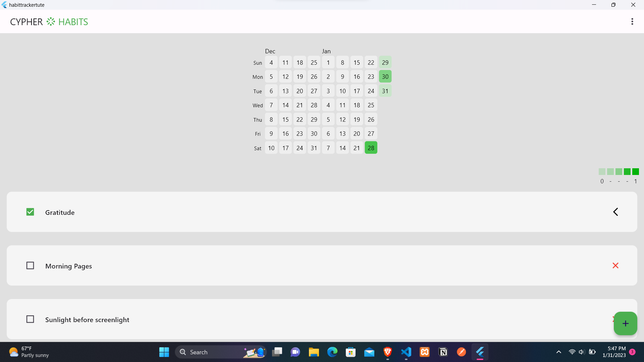Select the darkest green color swatch indicator

pos(636,172)
